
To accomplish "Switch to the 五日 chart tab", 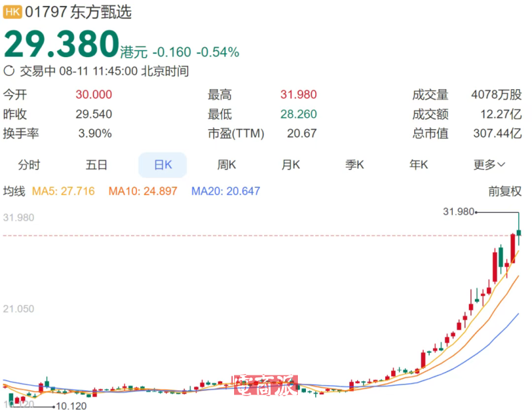I will [x=96, y=165].
